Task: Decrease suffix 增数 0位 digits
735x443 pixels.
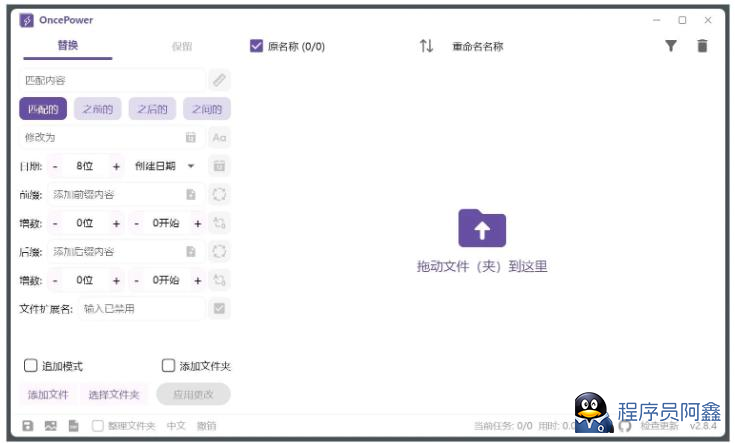Action: tap(55, 281)
